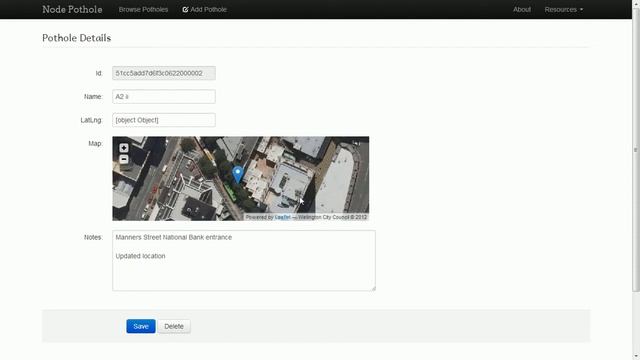Click the map zoom out button

coord(124,159)
